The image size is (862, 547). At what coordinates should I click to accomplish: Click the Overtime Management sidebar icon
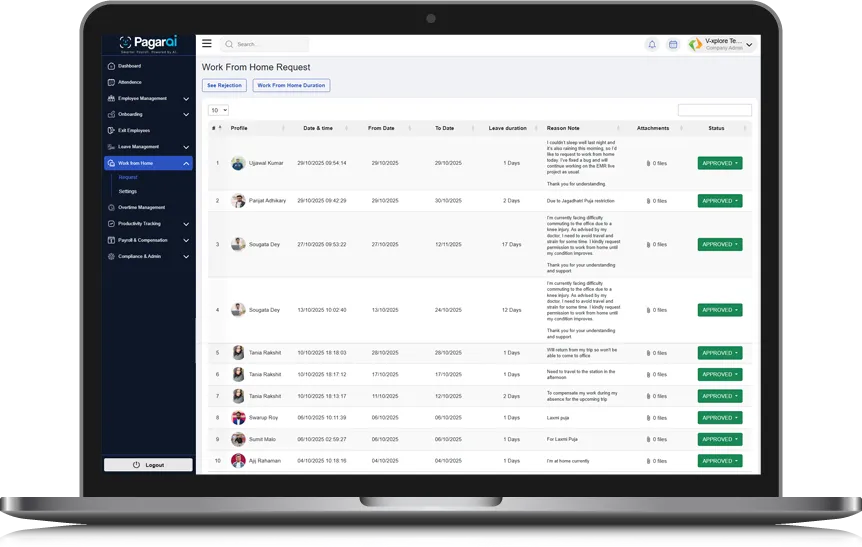[111, 207]
